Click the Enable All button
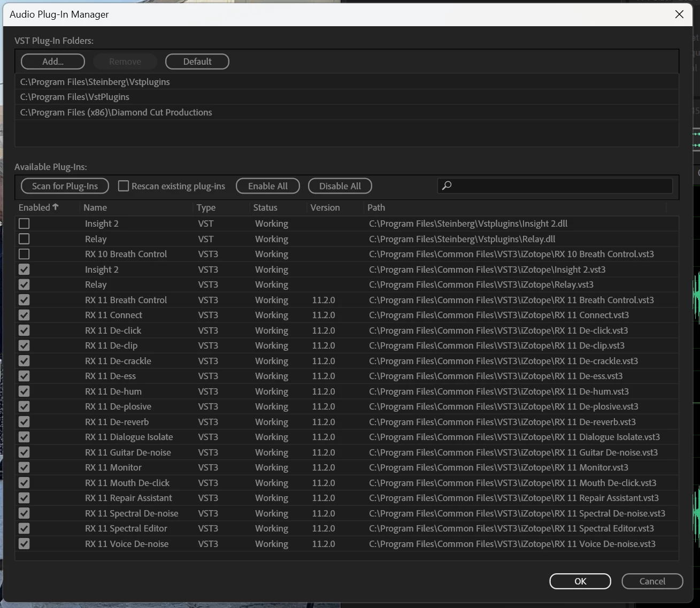This screenshot has height=608, width=700. (268, 186)
